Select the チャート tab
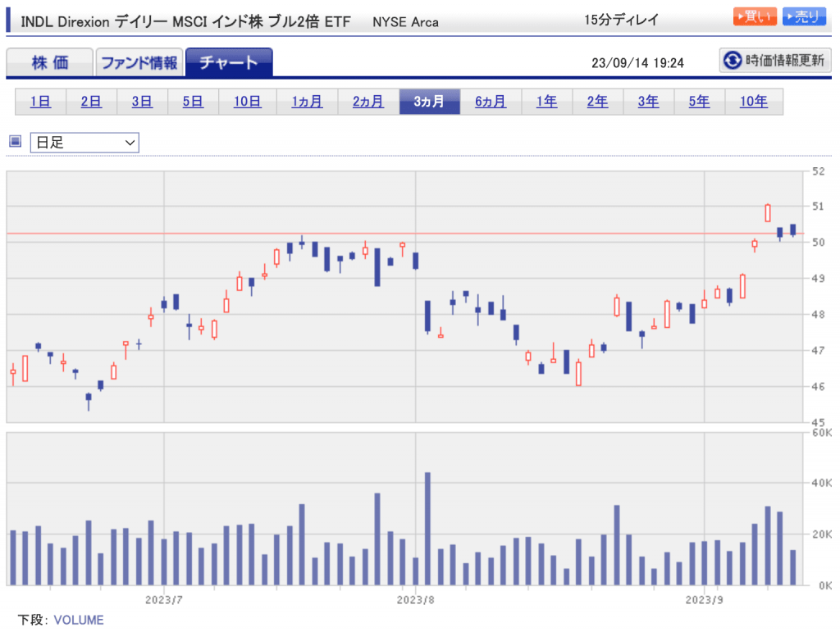Screen dimensions: 840x632 [229, 62]
